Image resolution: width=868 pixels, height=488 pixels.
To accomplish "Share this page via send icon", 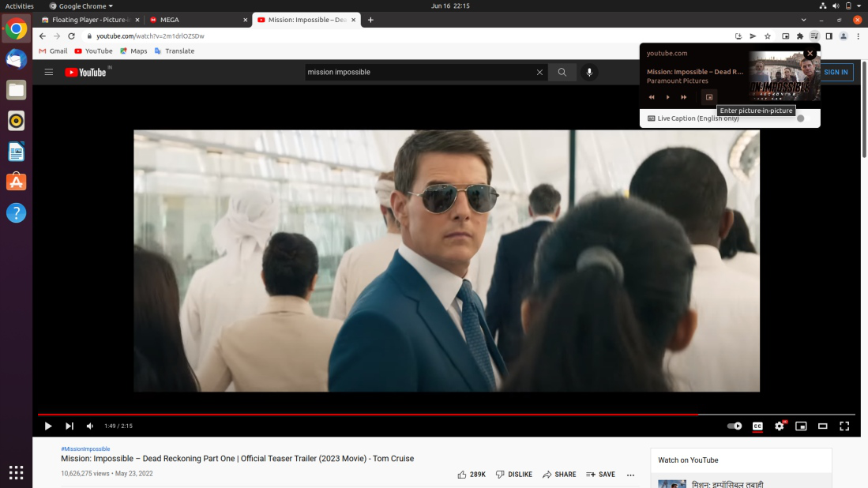I will [x=753, y=36].
